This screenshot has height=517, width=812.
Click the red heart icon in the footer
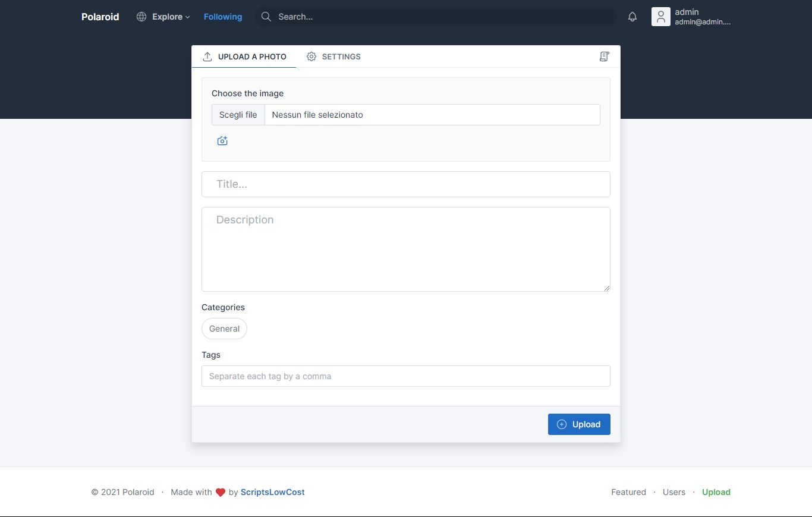pos(221,492)
